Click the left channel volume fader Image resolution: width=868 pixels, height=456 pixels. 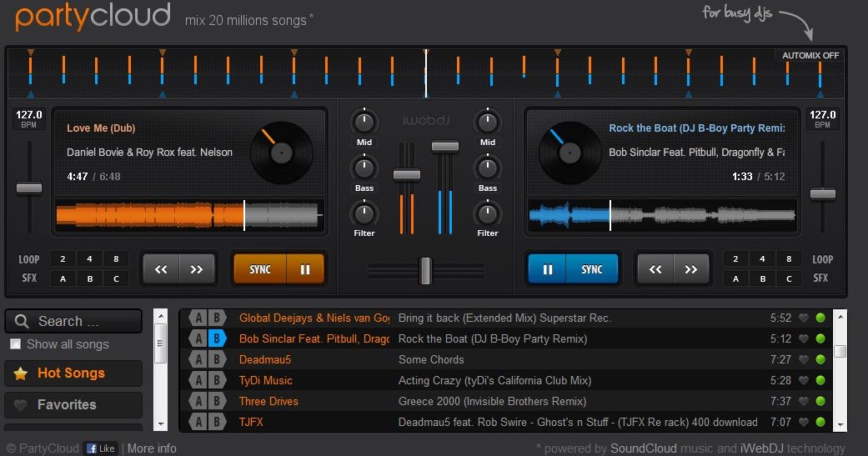tap(407, 175)
